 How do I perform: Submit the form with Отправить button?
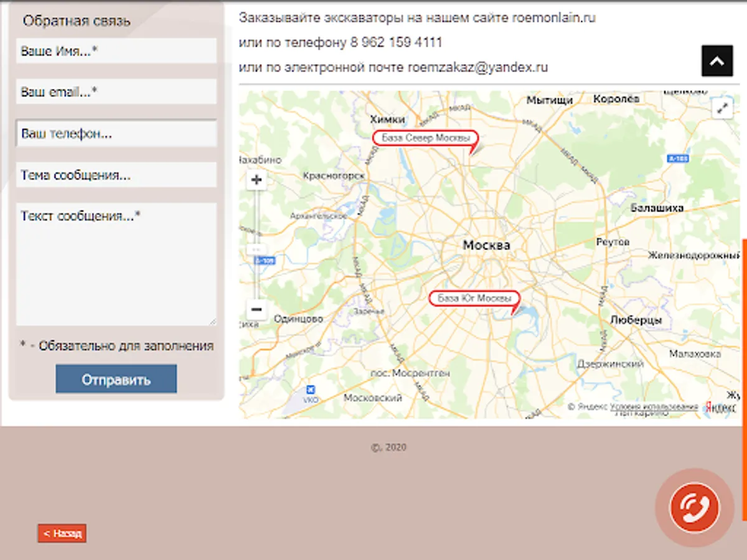(116, 380)
